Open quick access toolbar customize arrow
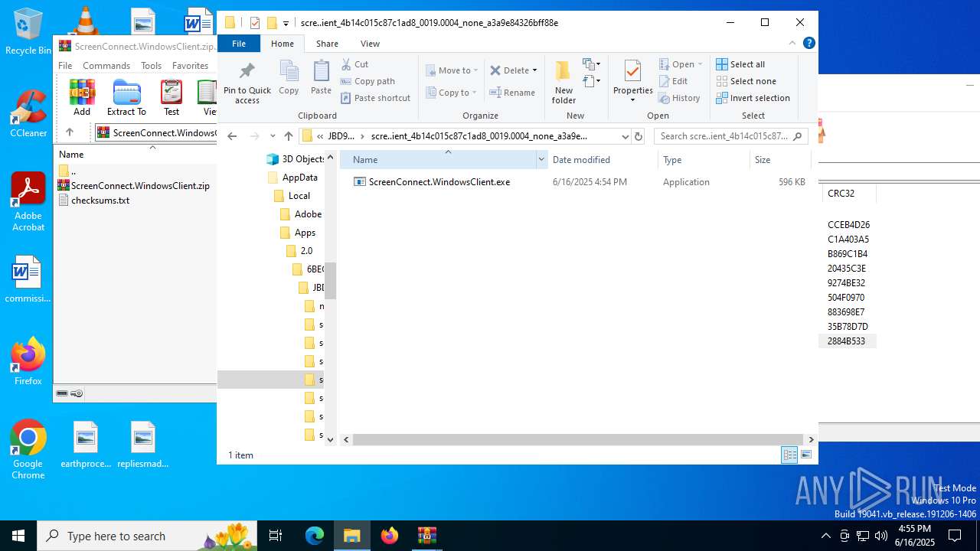Viewport: 980px width, 551px height. 286,24
